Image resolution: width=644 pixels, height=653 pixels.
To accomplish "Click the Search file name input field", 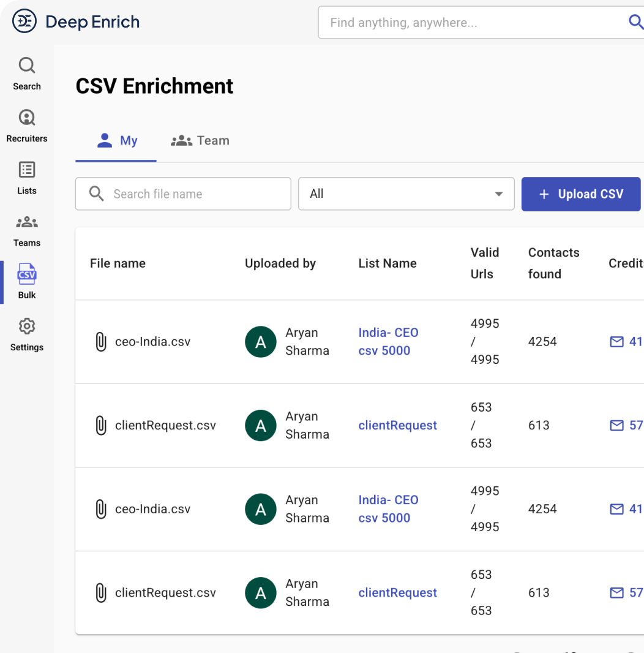I will [182, 194].
